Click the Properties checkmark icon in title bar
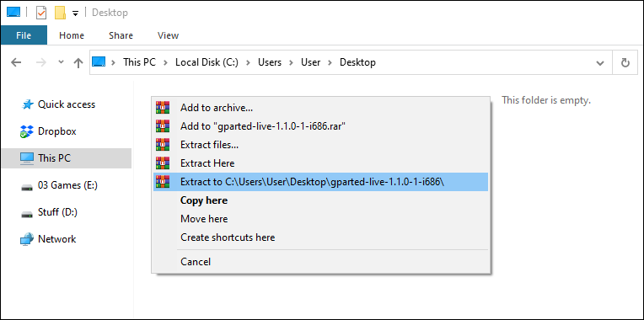The width and height of the screenshot is (644, 320). coord(41,13)
